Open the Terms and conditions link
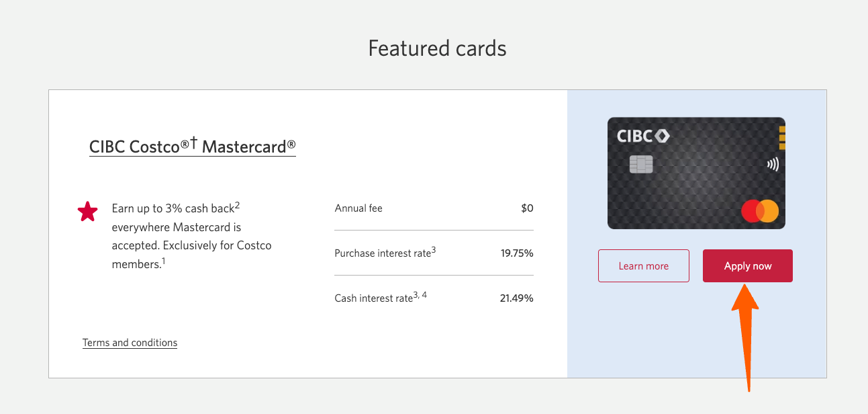Viewport: 868px width, 414px height. [130, 342]
